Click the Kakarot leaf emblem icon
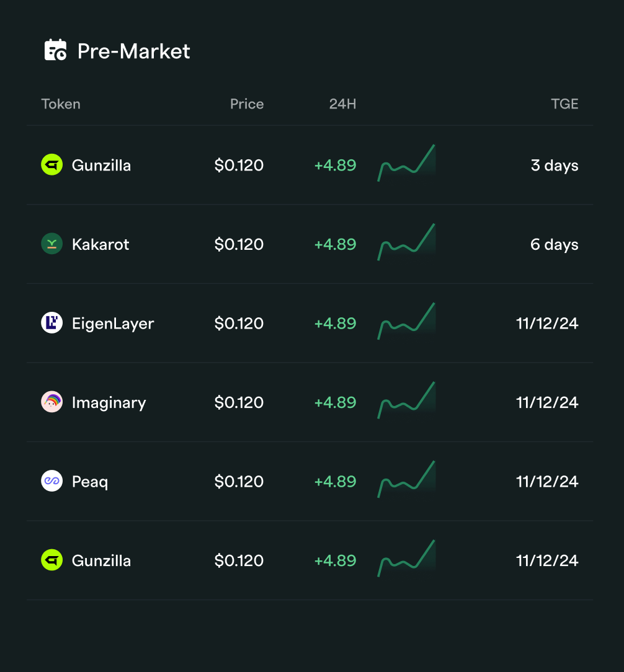 [x=51, y=244]
